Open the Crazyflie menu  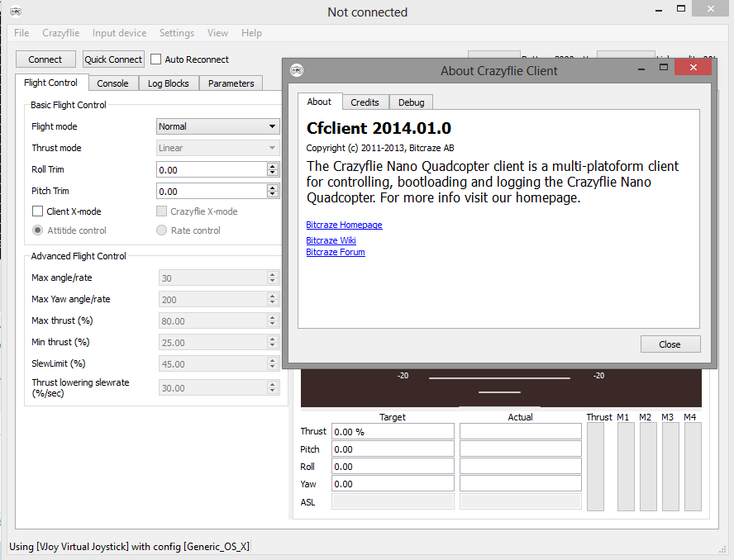pyautogui.click(x=60, y=33)
